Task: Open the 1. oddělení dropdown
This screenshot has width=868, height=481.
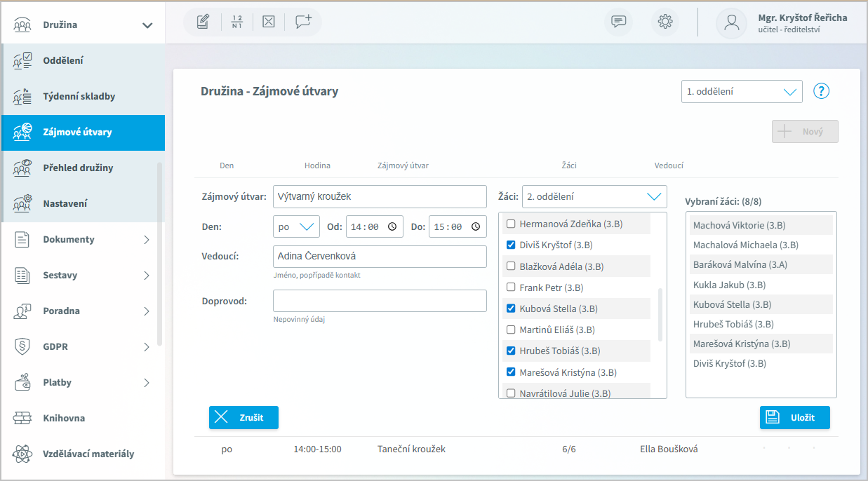Action: (741, 91)
